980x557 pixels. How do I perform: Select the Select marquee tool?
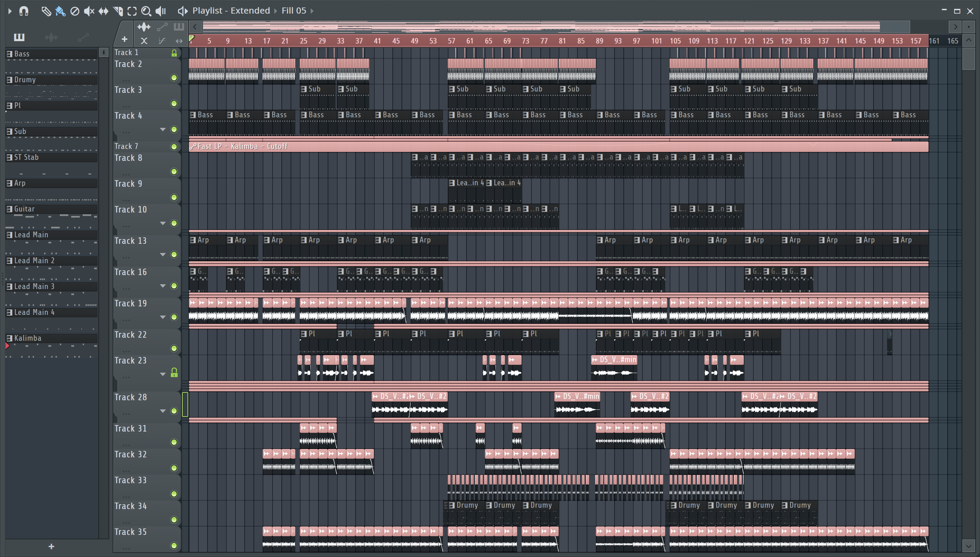click(132, 11)
